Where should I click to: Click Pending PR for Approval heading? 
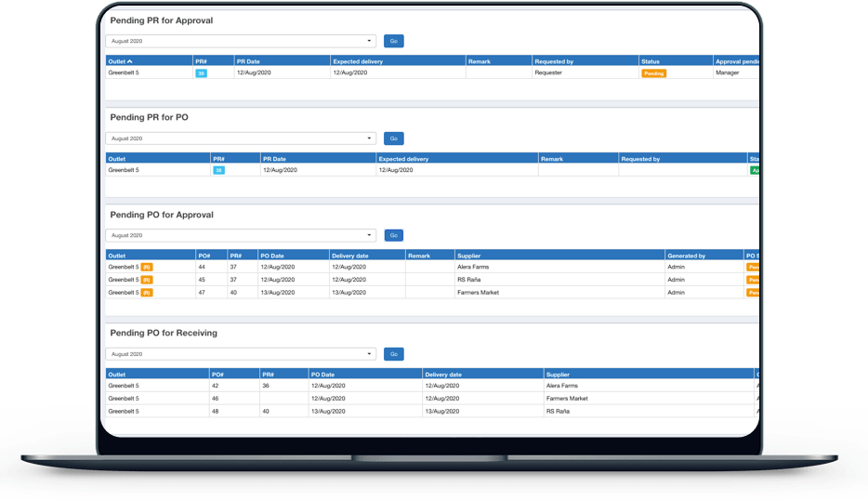coord(161,20)
